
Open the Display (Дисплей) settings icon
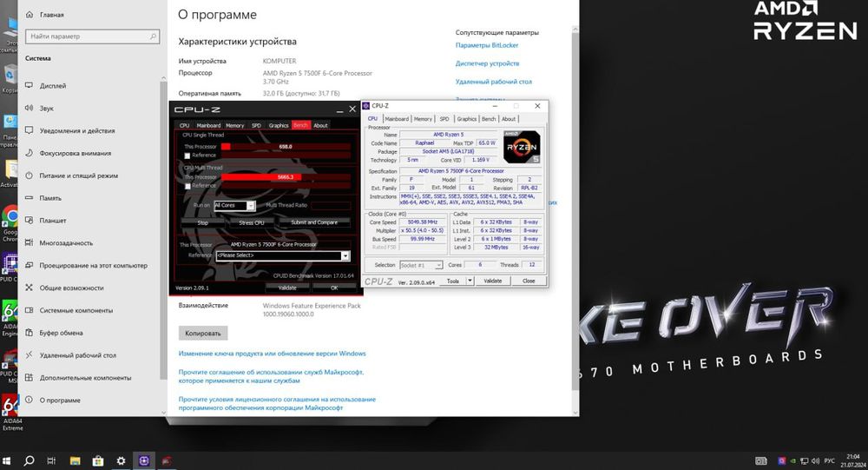coord(30,85)
